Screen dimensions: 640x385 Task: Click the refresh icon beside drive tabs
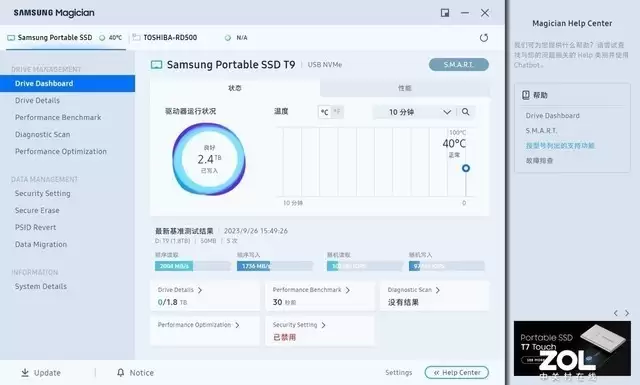[484, 38]
